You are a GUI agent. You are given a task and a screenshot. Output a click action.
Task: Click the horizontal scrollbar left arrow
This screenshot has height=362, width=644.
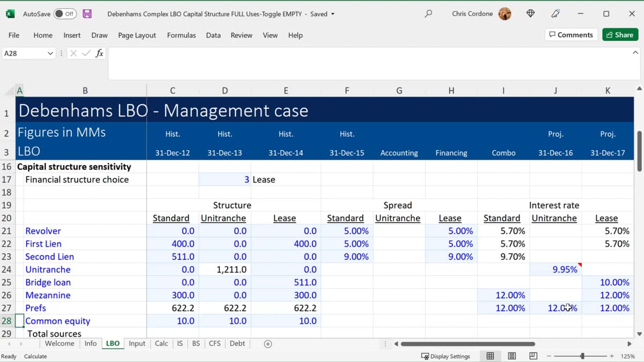396,344
